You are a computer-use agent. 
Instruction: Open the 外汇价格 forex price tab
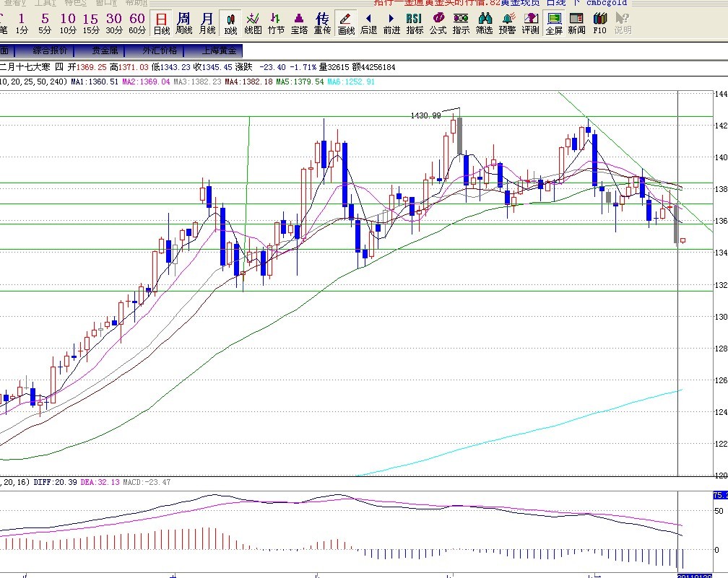click(x=157, y=51)
